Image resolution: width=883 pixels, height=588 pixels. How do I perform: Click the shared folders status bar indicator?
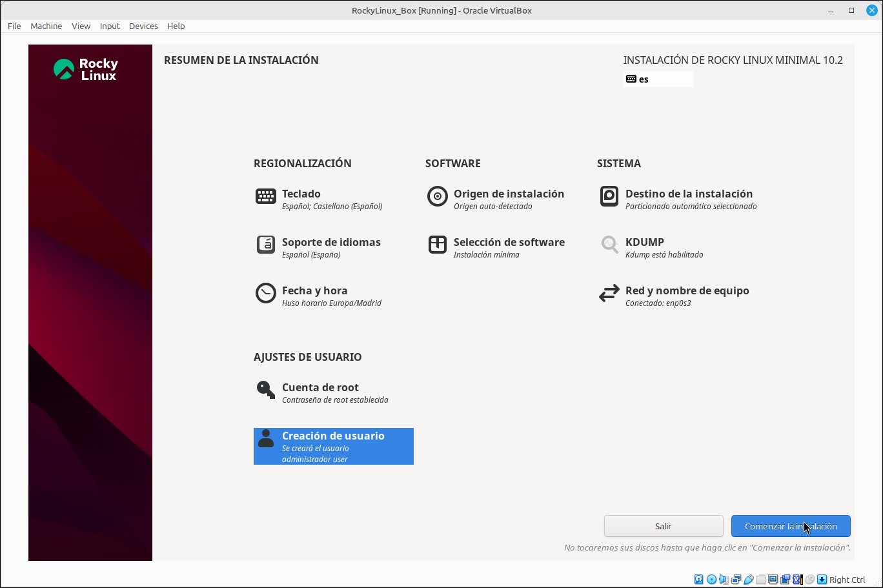tap(761, 580)
